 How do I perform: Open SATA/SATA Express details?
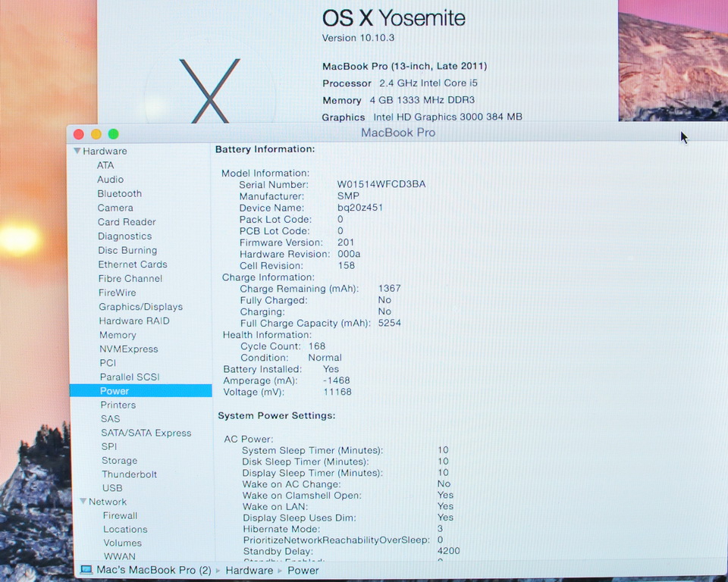pyautogui.click(x=146, y=433)
